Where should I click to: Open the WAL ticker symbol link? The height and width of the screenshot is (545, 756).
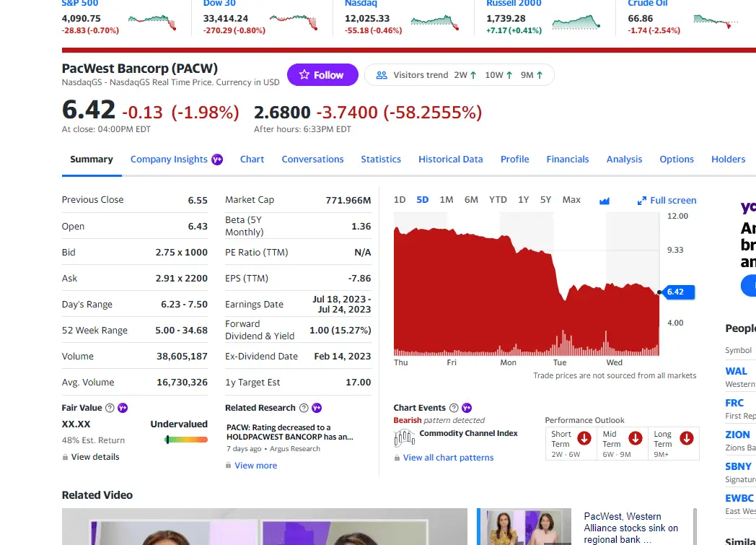coord(736,371)
